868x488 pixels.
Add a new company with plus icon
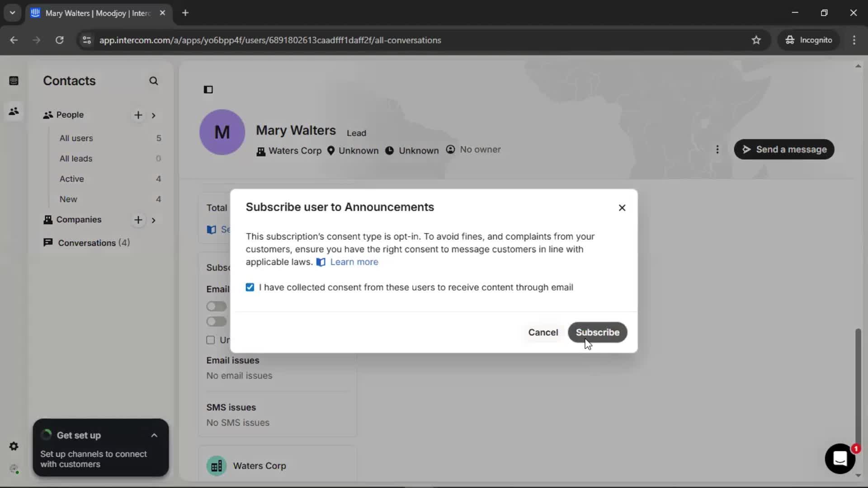[138, 220]
